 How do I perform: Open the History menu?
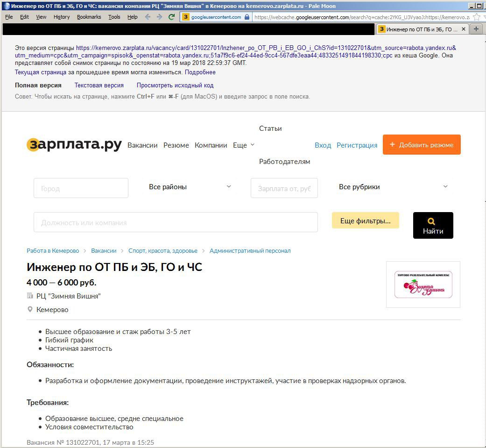[62, 17]
